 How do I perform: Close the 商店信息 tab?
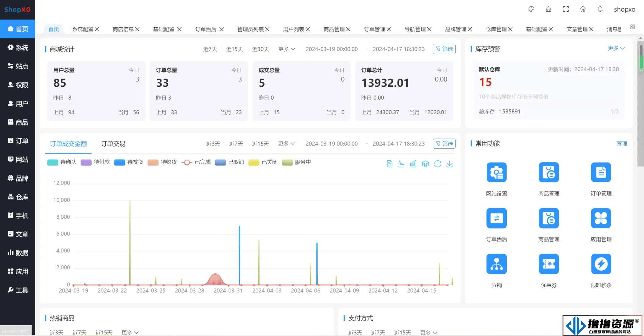coord(137,29)
